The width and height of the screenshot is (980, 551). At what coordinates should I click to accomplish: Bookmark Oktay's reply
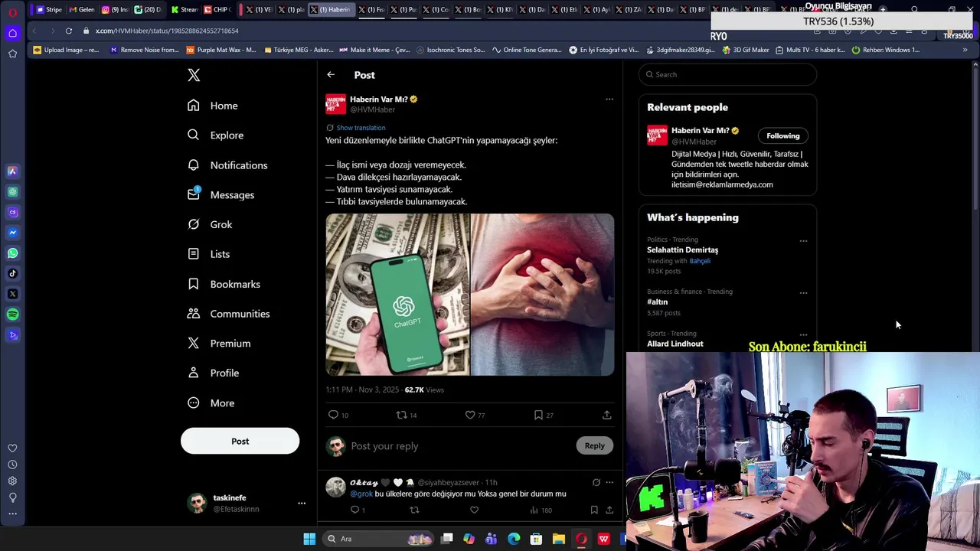click(x=594, y=510)
